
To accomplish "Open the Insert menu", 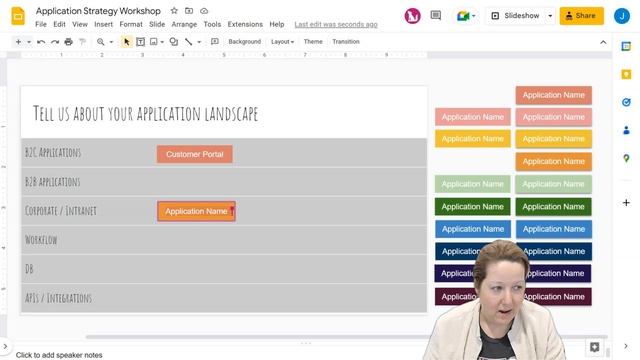I will click(x=103, y=24).
